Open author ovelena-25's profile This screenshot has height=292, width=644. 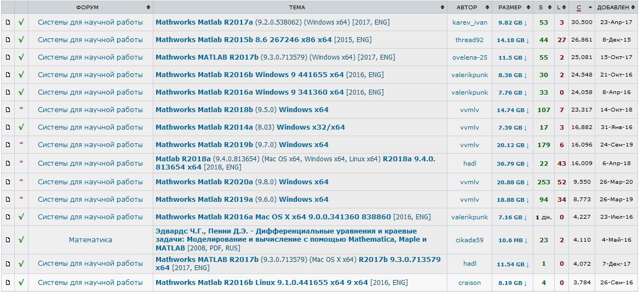coord(469,57)
